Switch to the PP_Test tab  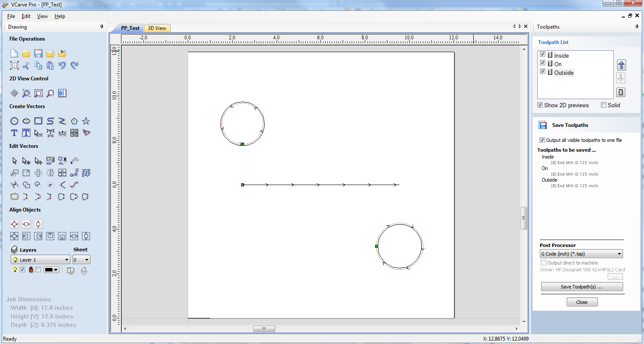(130, 28)
